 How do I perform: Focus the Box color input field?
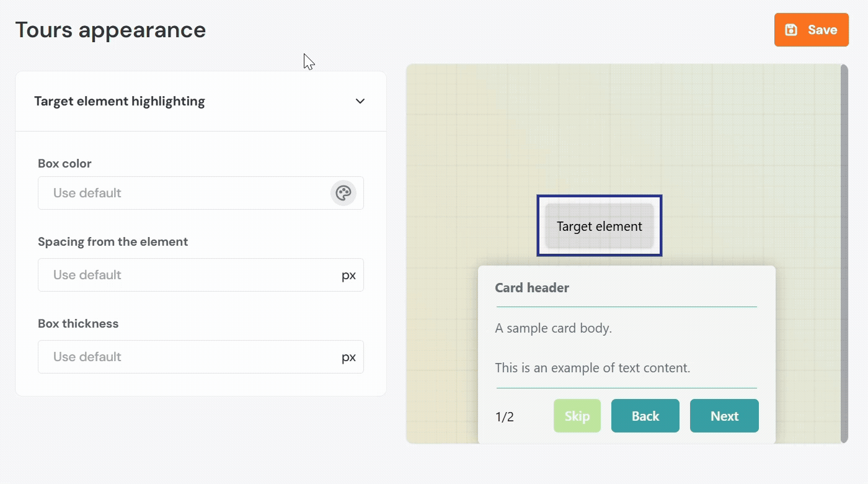(x=183, y=193)
